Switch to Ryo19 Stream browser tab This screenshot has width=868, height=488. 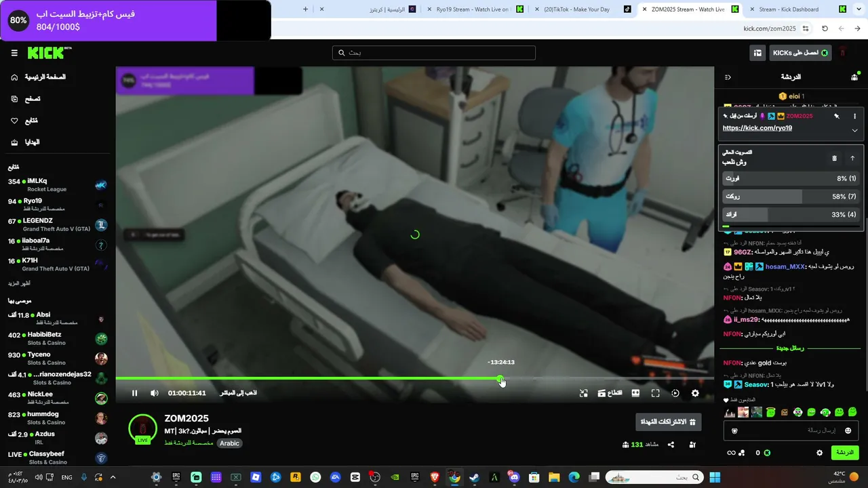(473, 9)
